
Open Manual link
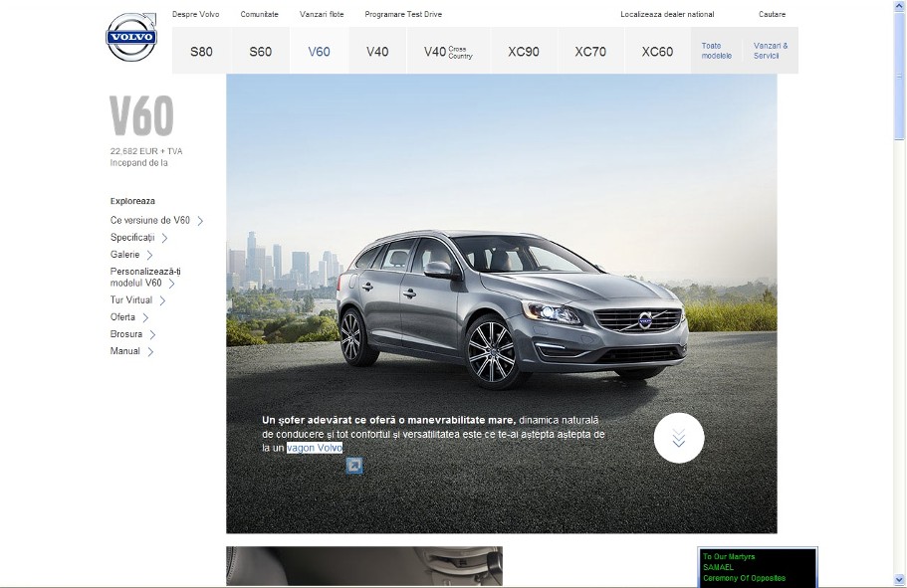124,351
